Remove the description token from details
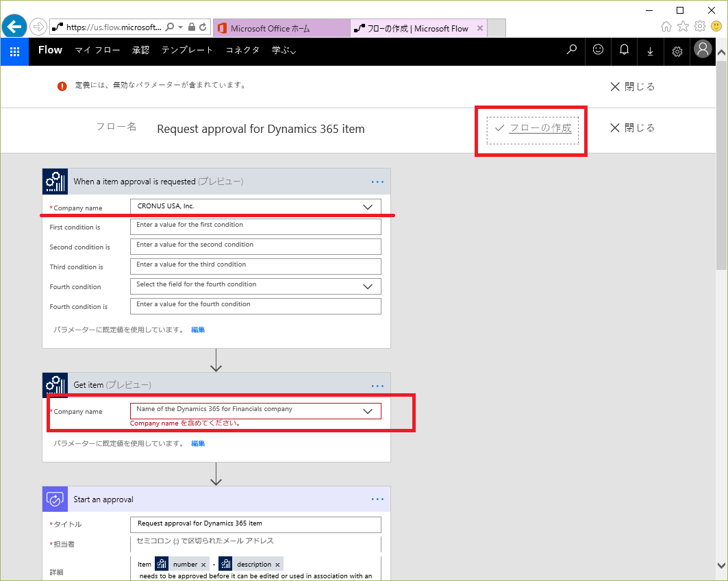 tap(277, 565)
